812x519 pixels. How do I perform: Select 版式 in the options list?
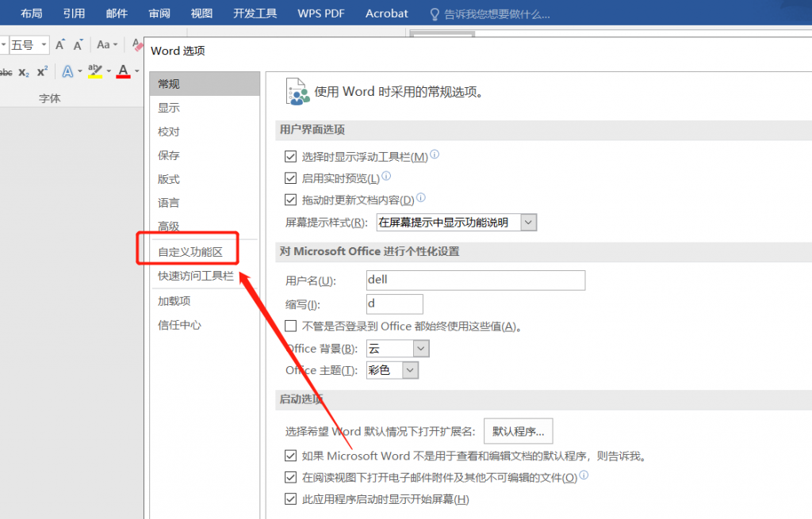[205, 179]
